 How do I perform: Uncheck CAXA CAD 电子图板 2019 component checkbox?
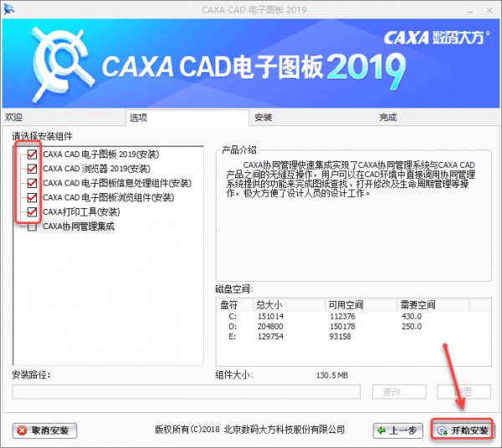click(32, 154)
